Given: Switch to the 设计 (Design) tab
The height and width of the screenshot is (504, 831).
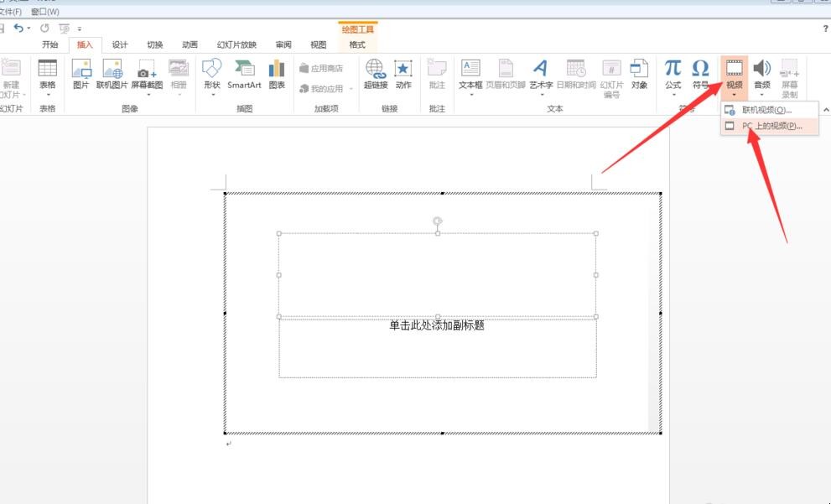Looking at the screenshot, I should (x=120, y=44).
